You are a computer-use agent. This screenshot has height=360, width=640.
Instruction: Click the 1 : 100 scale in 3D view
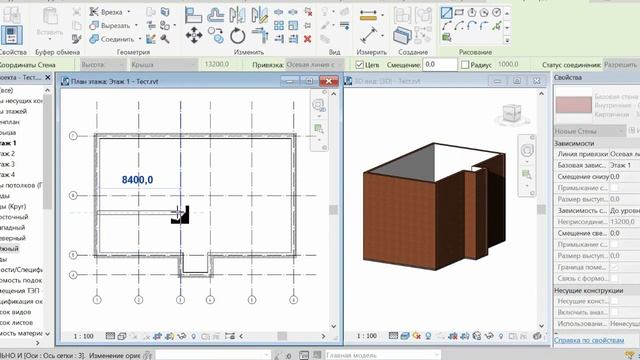(367, 336)
